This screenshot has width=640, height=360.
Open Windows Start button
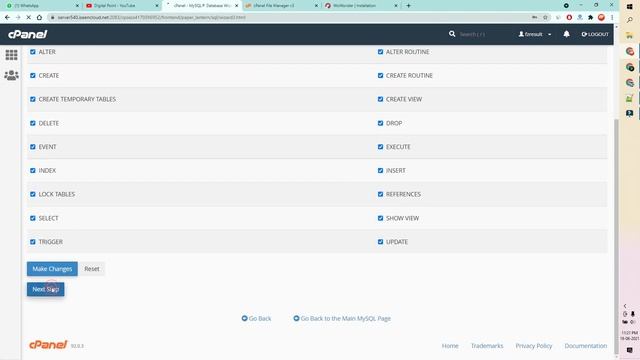click(630, 6)
